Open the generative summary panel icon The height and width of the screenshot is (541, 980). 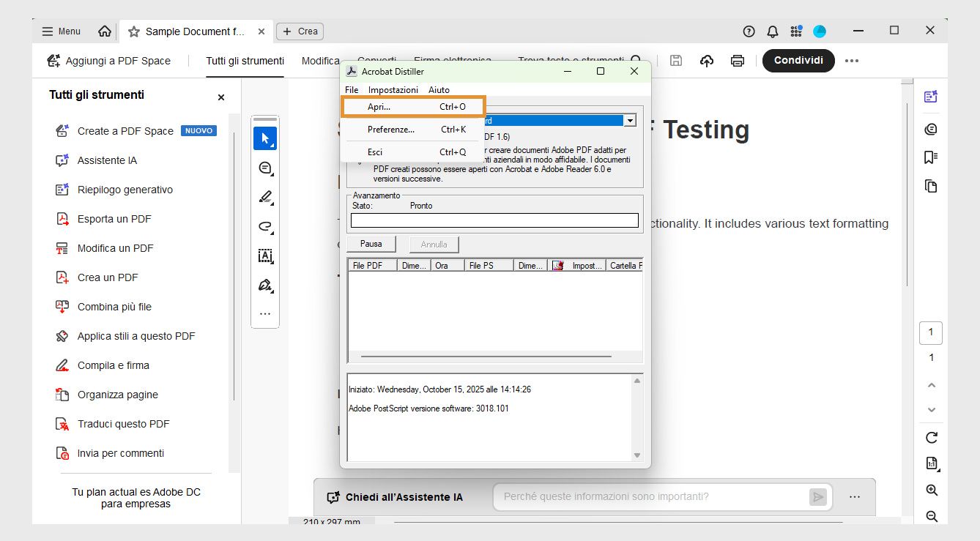pyautogui.click(x=931, y=96)
